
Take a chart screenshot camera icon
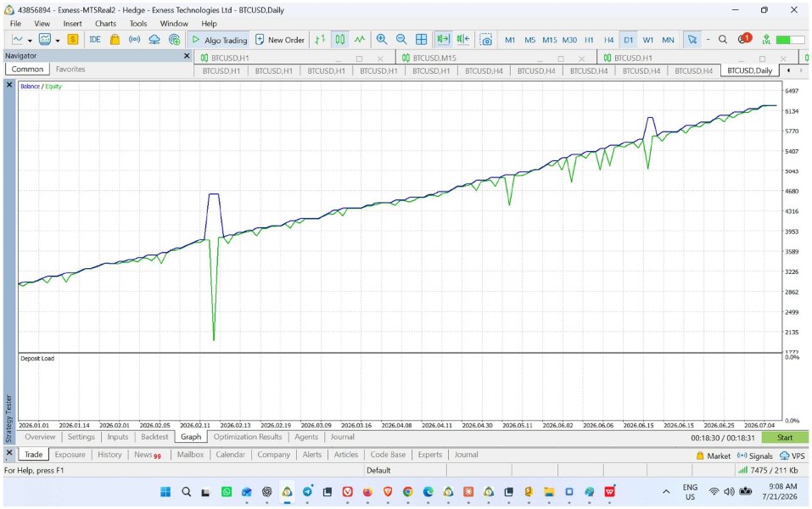point(485,40)
